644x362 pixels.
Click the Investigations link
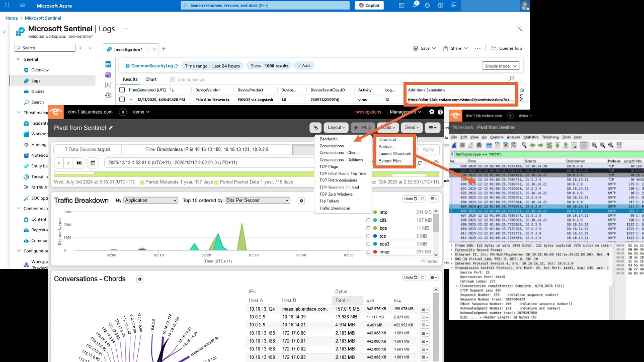click(368, 112)
